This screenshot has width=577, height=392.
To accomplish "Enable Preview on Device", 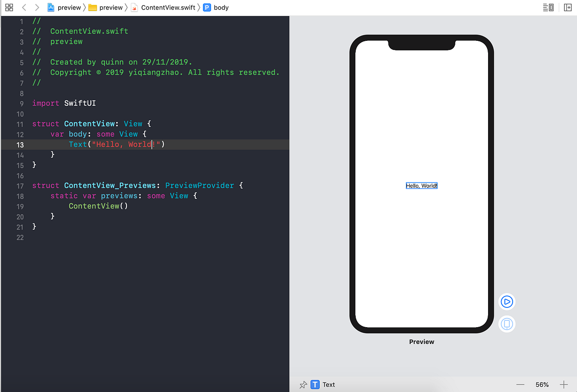I will coord(507,324).
